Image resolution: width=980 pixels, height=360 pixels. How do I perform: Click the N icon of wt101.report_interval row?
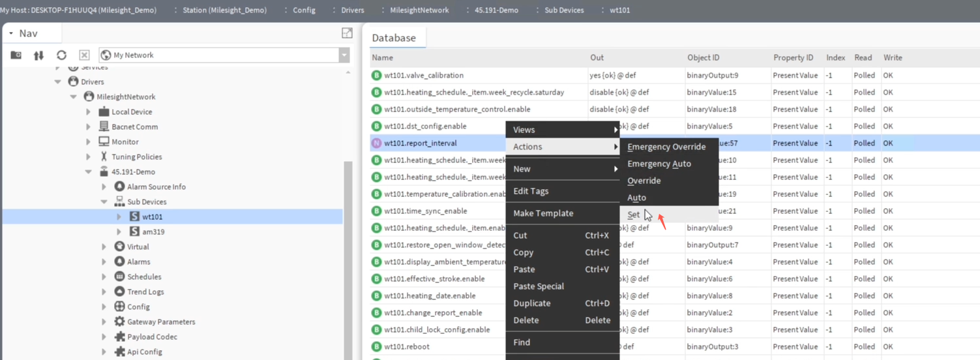(376, 143)
